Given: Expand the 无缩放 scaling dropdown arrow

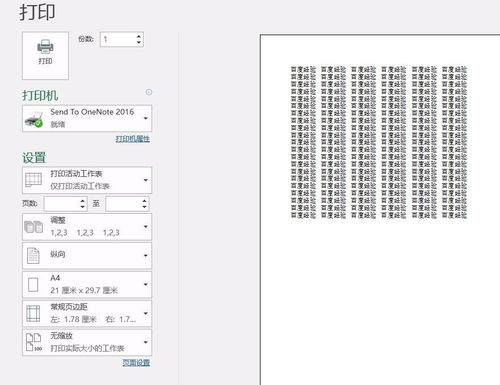Looking at the screenshot, I should 146,342.
